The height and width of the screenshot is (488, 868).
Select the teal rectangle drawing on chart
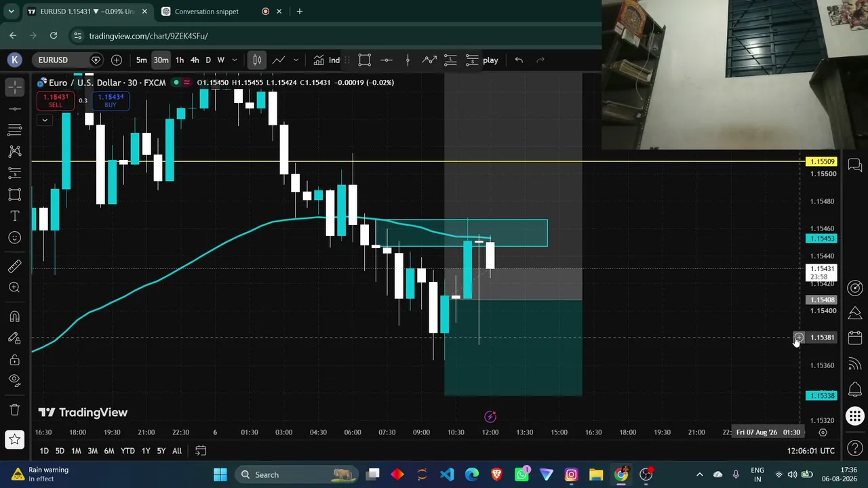click(x=462, y=232)
